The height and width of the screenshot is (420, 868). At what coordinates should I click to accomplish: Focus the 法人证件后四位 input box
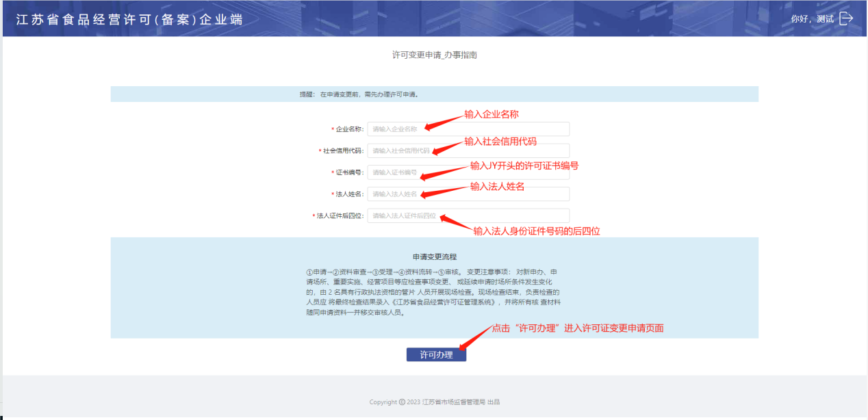click(468, 215)
